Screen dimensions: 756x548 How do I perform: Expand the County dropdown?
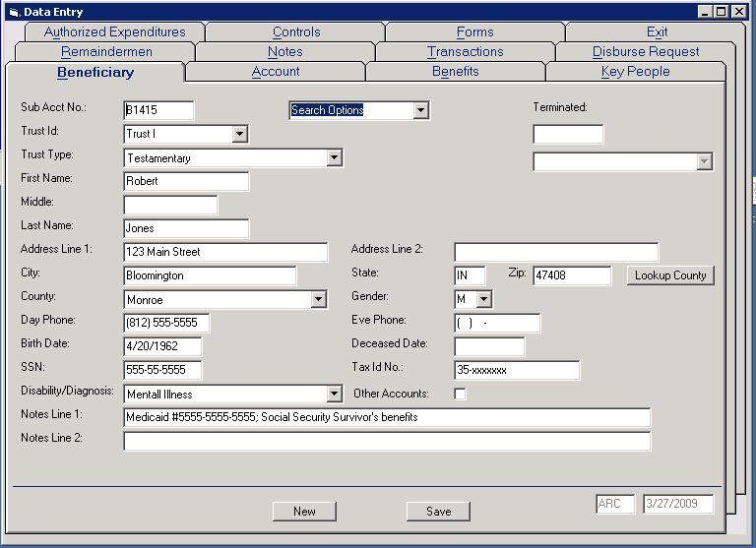318,300
